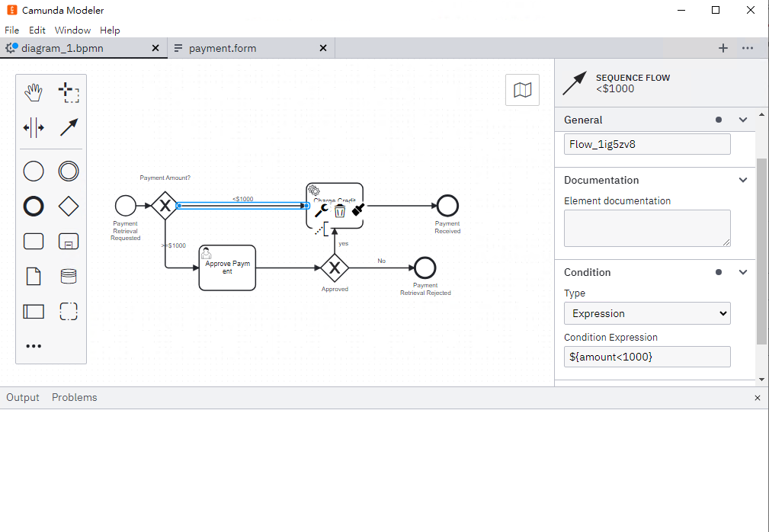
Task: Pick the exclusive gateway diamond from palette
Action: pos(68,206)
